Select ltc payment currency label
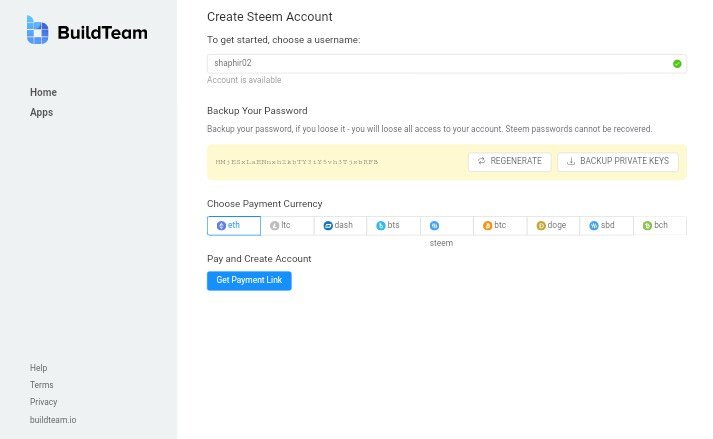Image resolution: width=713 pixels, height=439 pixels. tap(286, 225)
